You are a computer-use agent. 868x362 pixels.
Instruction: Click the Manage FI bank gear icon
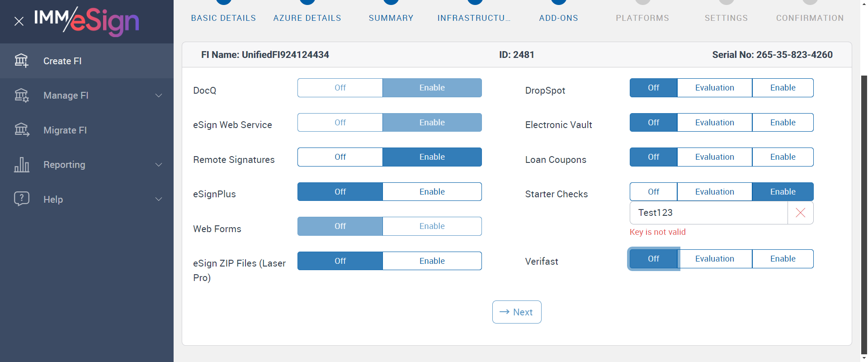coord(21,95)
